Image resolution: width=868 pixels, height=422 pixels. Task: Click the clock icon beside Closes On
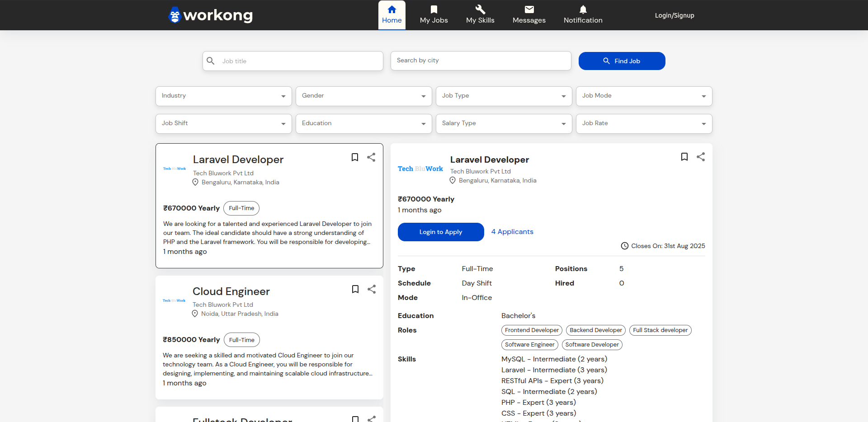coord(625,246)
